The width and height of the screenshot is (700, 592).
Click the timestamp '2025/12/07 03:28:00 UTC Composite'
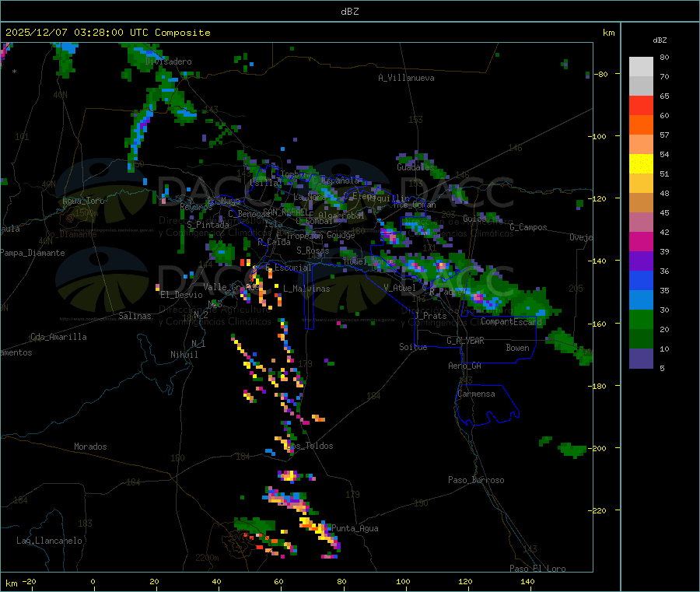tap(107, 33)
